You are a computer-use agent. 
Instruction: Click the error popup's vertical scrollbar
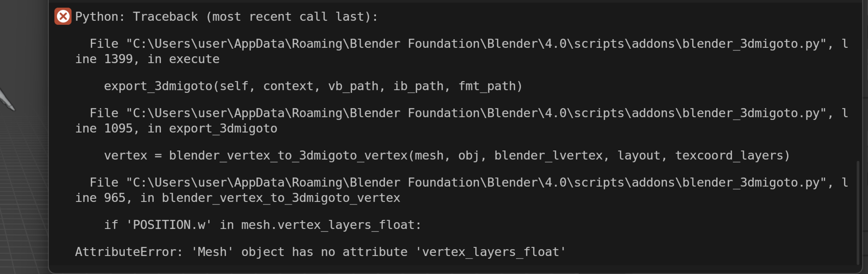858,212
